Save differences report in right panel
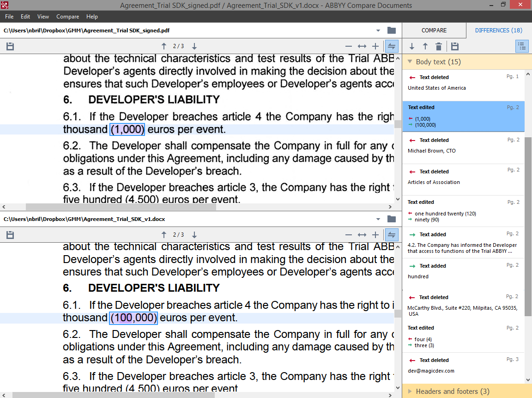Screen dimensions: 532x398 click(x=455, y=47)
